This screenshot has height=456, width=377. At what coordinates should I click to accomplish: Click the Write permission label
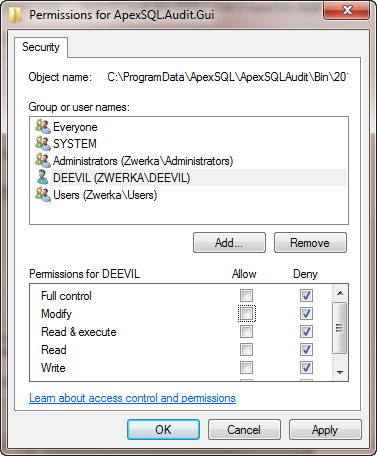click(53, 368)
